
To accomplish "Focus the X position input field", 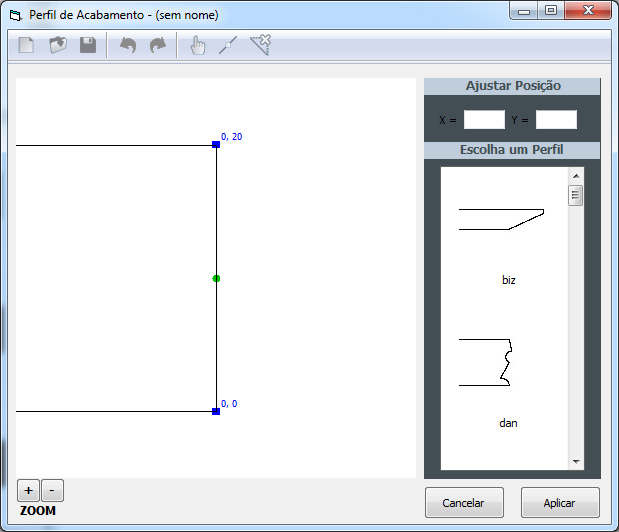I will pyautogui.click(x=484, y=120).
